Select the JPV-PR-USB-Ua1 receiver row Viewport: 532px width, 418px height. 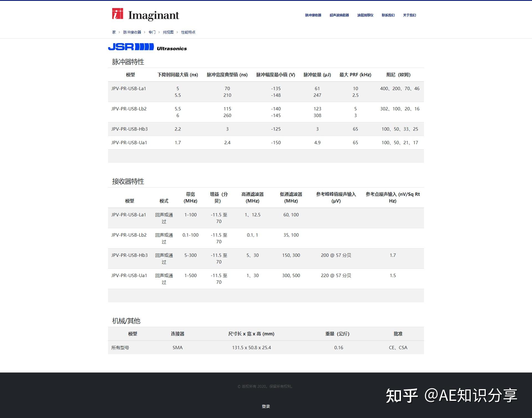tap(129, 275)
